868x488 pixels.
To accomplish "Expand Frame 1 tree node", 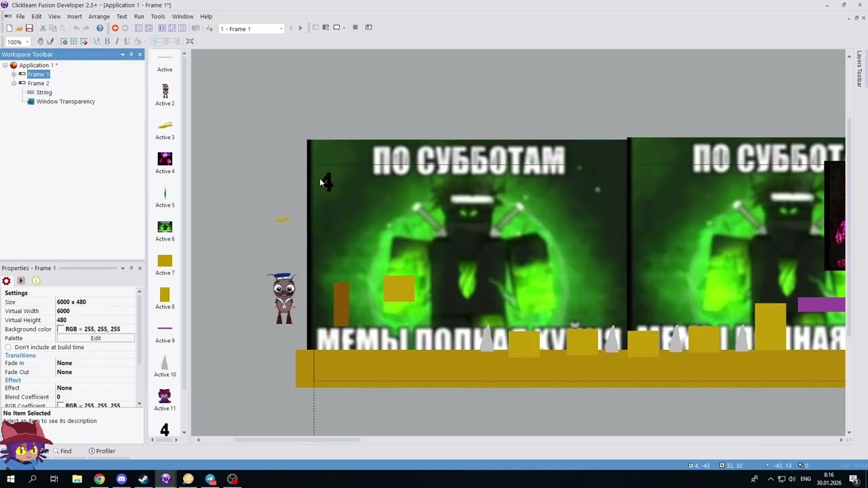I will [14, 74].
